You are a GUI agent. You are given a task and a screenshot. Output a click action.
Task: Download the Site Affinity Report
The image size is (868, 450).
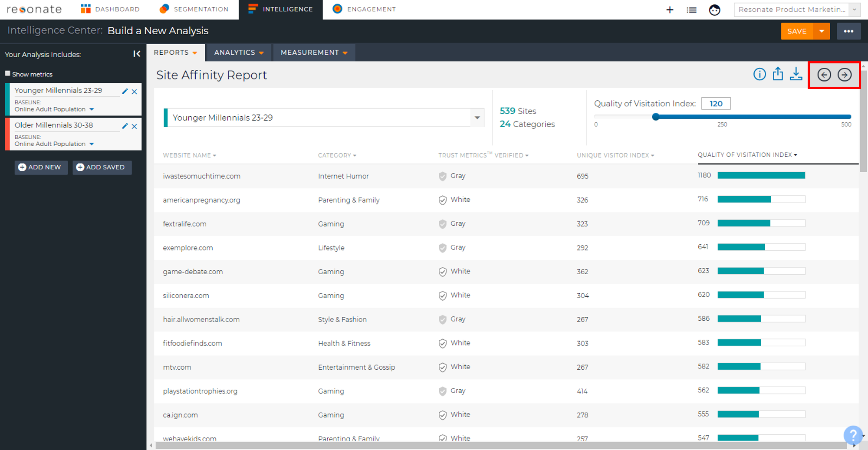click(796, 74)
